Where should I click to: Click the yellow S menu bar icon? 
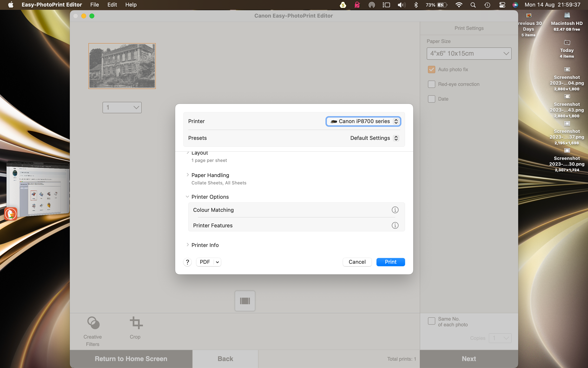[343, 5]
